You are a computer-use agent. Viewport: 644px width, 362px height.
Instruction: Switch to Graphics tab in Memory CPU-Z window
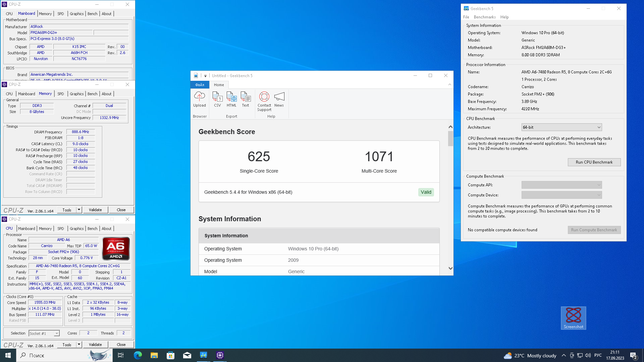[77, 94]
